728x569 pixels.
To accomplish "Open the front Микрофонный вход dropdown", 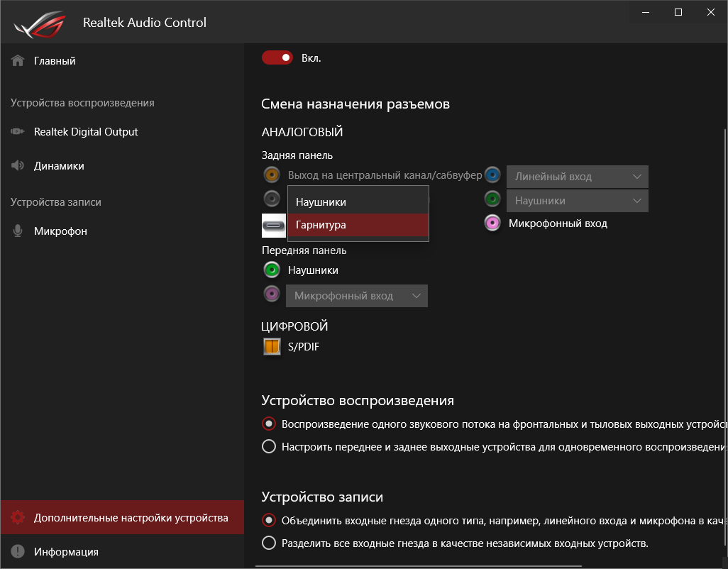I will click(356, 296).
